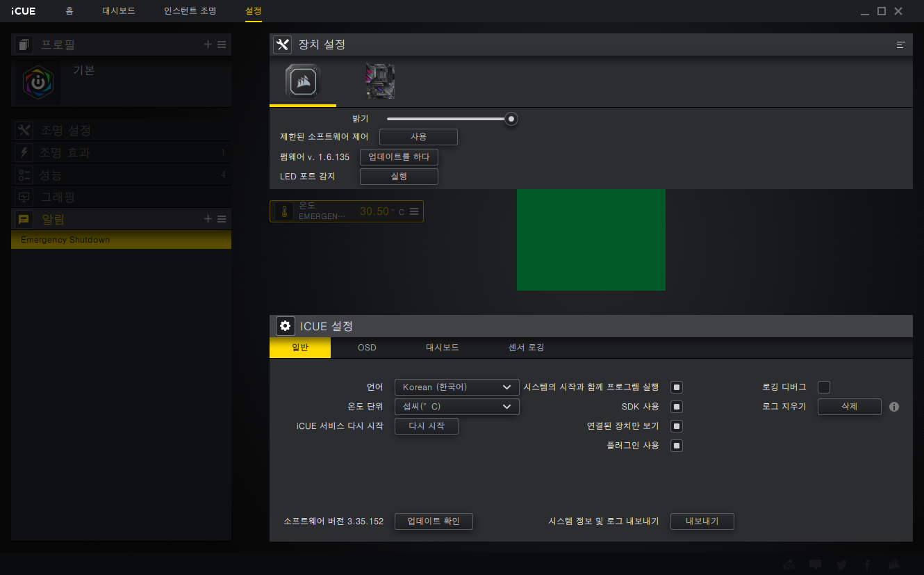Toggle 연결된 장치만 보기 checkbox
This screenshot has height=575, width=924.
[677, 426]
